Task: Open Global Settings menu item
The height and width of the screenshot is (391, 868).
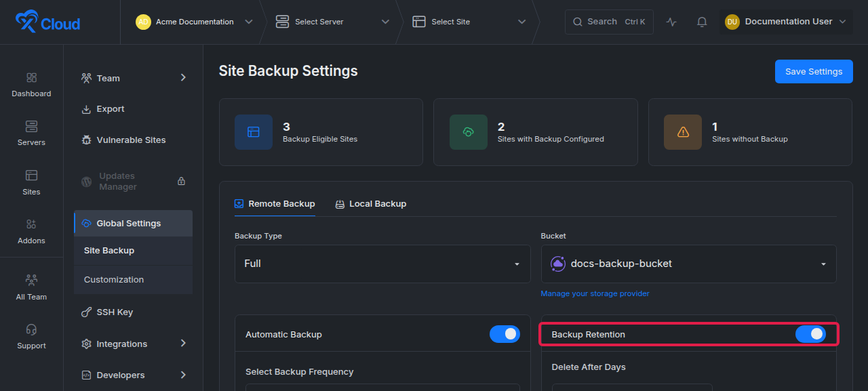Action: 133,224
